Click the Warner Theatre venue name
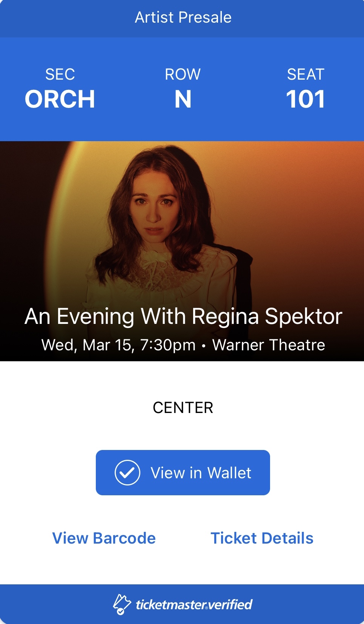 (269, 345)
